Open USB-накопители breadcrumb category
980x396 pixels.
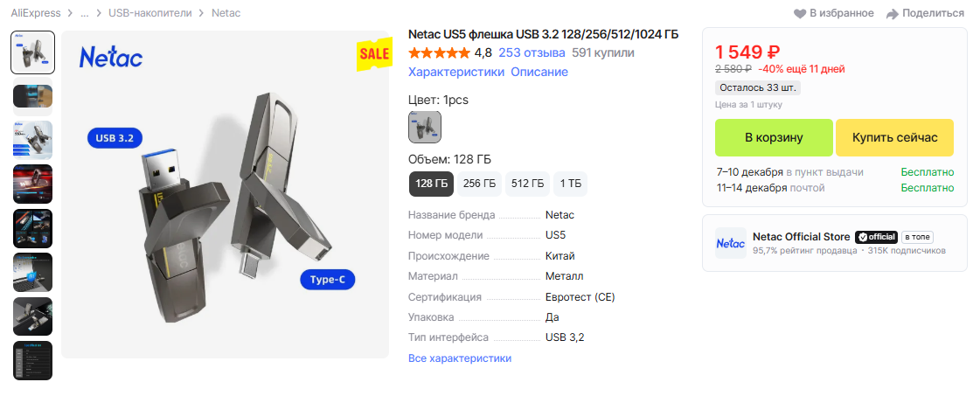pyautogui.click(x=150, y=13)
